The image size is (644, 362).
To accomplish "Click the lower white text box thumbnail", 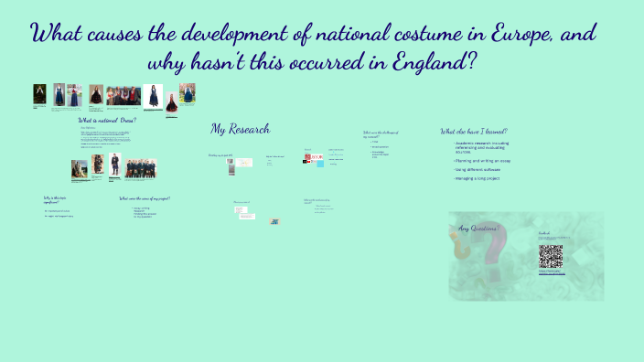I will point(247,217).
